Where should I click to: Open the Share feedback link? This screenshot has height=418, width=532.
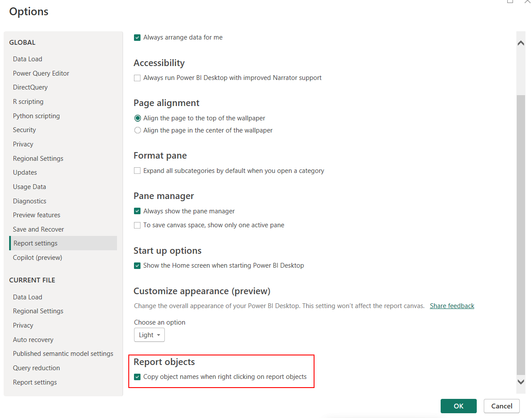452,305
